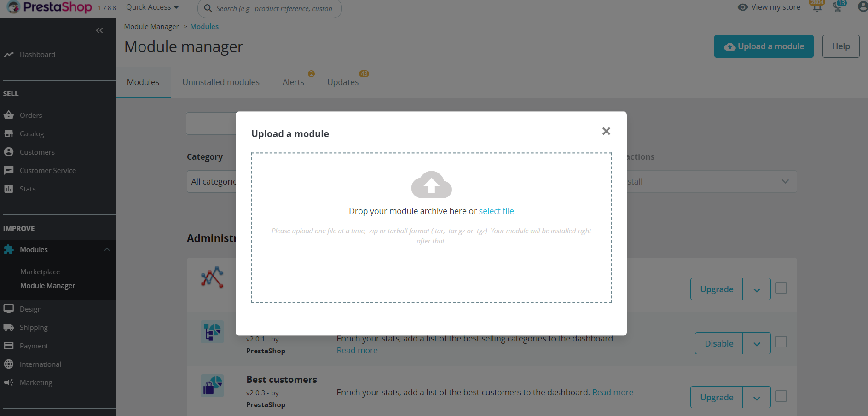Click the select file link in the upload dialog
This screenshot has height=416, width=868.
click(x=496, y=211)
